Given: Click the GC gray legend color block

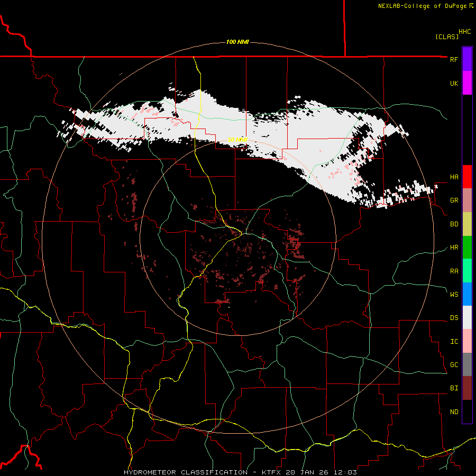Looking at the screenshot, I should pyautogui.click(x=467, y=364).
